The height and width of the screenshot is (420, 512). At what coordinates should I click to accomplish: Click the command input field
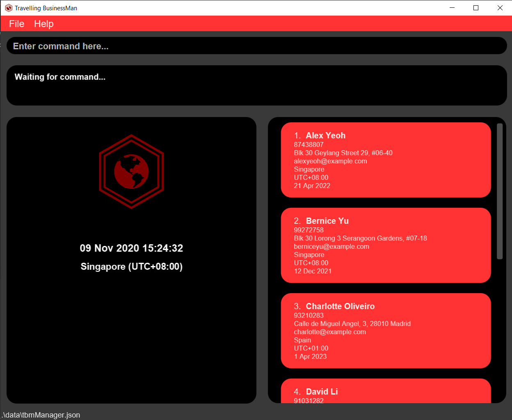256,46
